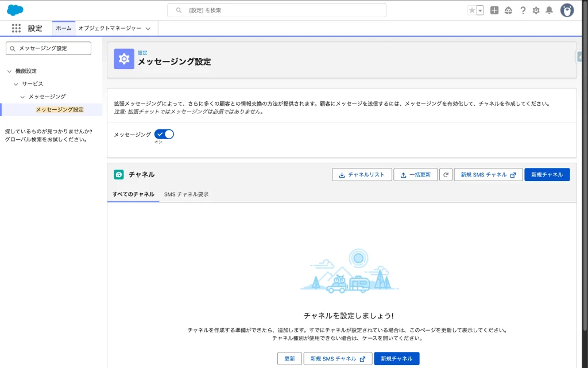
Task: Click the Salesforce cloud logo
Action: [15, 10]
